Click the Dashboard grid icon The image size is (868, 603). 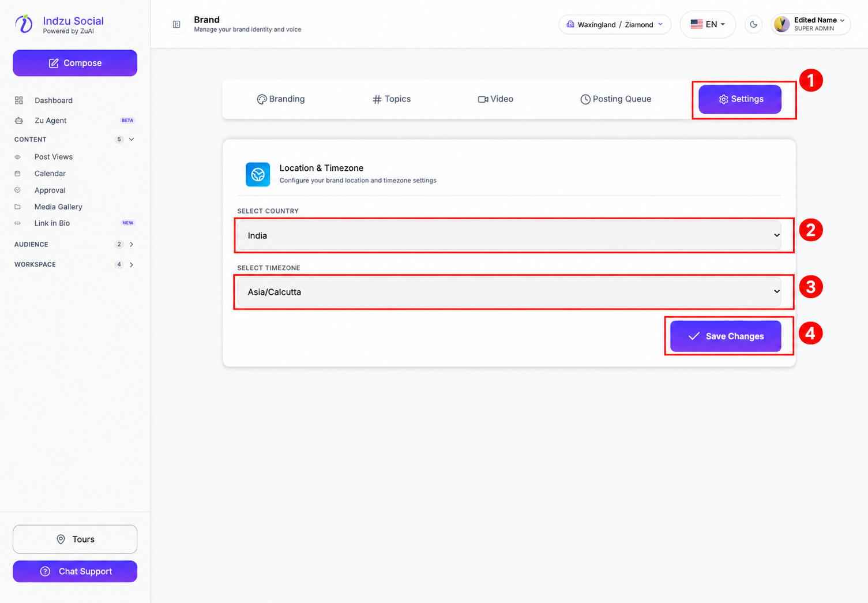point(19,100)
